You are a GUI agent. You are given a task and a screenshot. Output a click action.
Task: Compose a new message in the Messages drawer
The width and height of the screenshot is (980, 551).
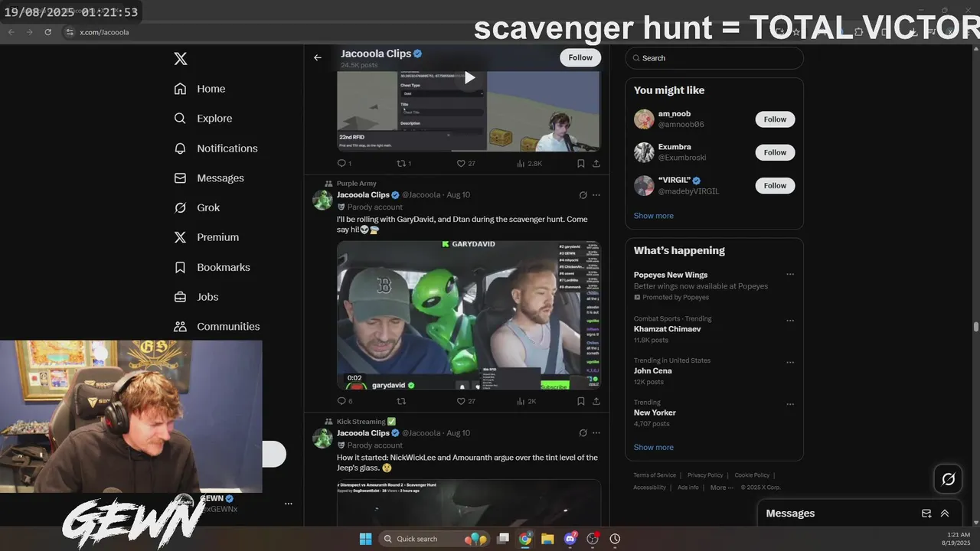[x=926, y=514]
